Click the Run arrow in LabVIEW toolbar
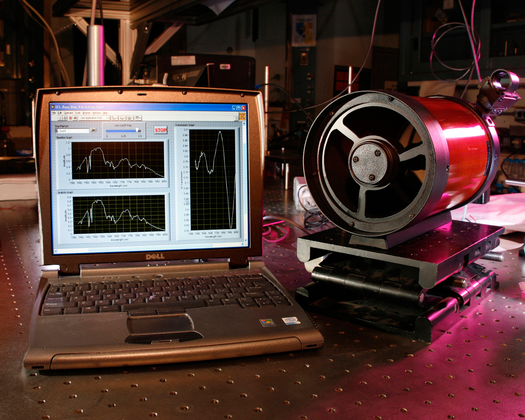Screen dimensions: 525x420 [x=60, y=118]
